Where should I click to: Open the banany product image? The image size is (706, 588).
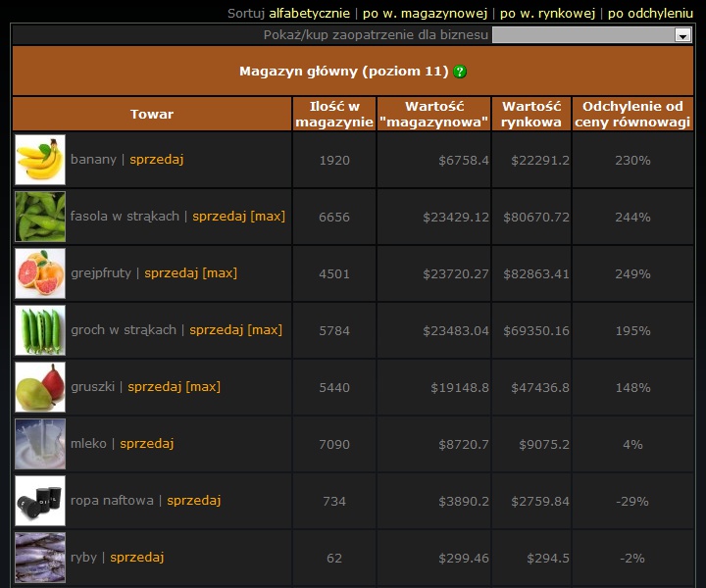(40, 160)
